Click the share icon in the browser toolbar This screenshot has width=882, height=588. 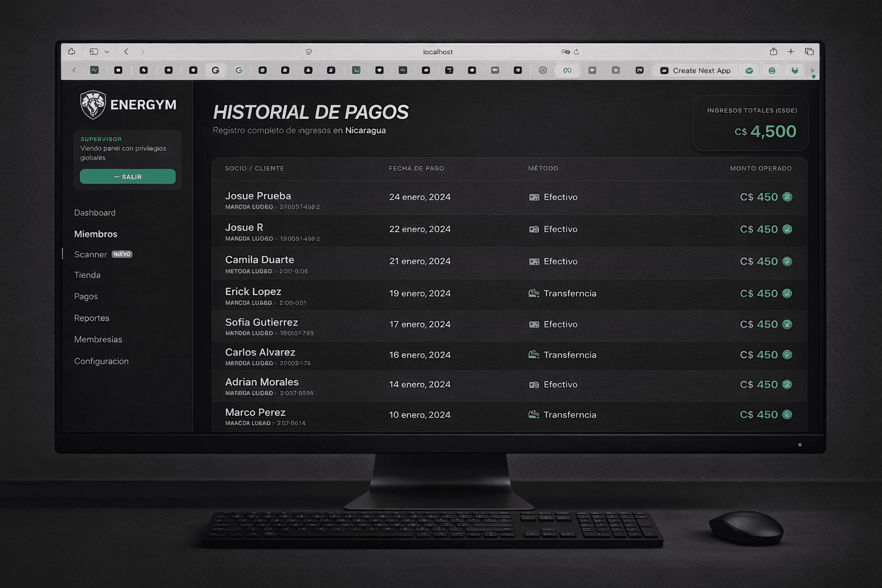[773, 51]
